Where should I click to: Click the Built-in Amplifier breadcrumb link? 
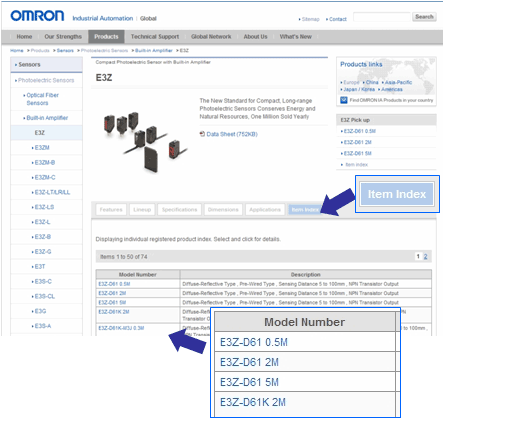coord(153,51)
